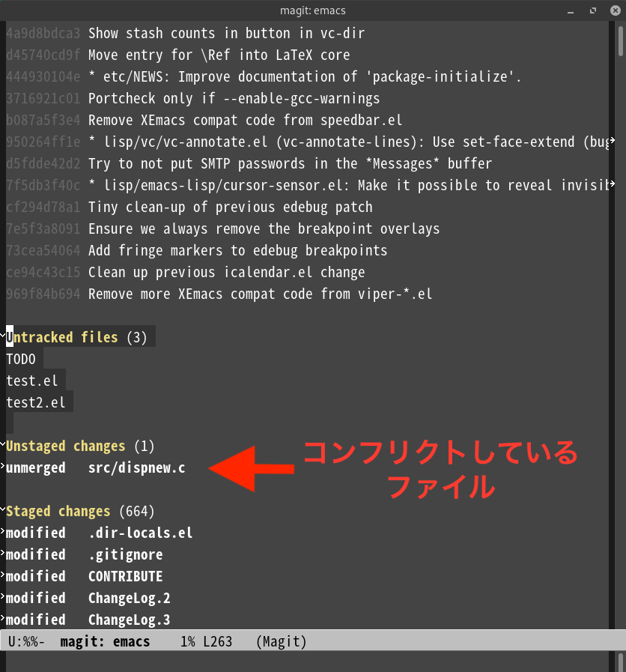The width and height of the screenshot is (626, 672).
Task: Select commit 'Try to not put SMTP passwords'
Action: point(290,164)
